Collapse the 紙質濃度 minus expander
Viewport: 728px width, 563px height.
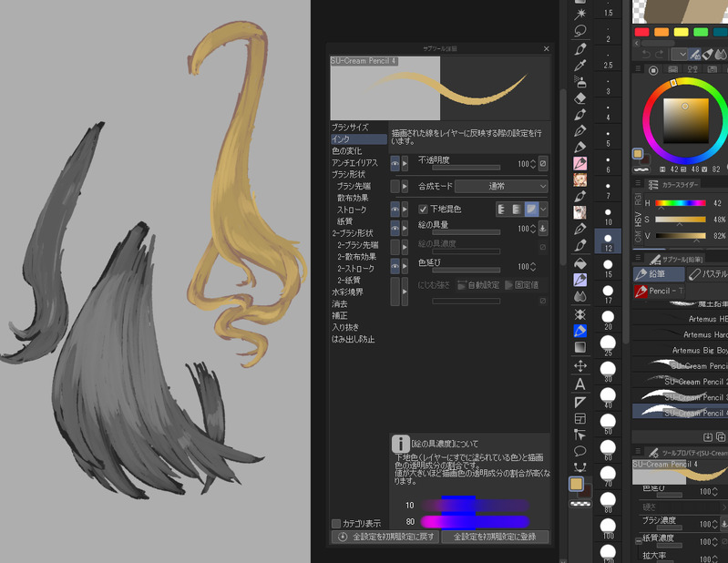pos(639,541)
